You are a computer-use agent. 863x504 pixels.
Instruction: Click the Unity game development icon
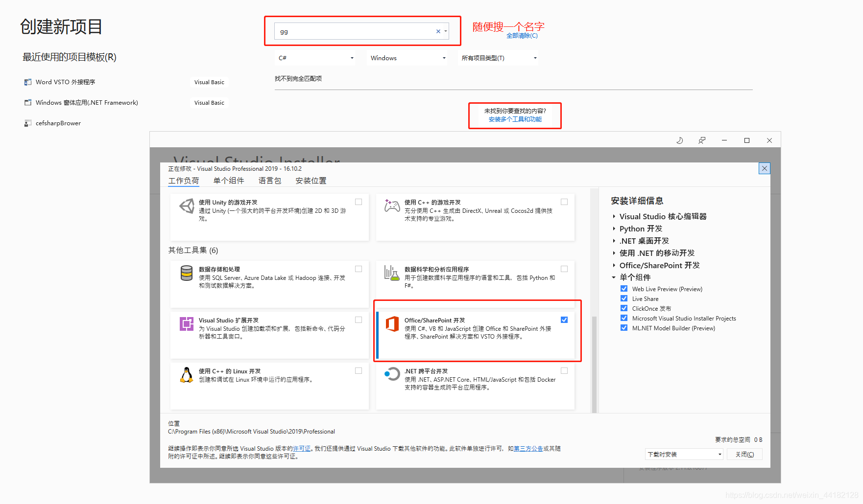click(x=187, y=206)
